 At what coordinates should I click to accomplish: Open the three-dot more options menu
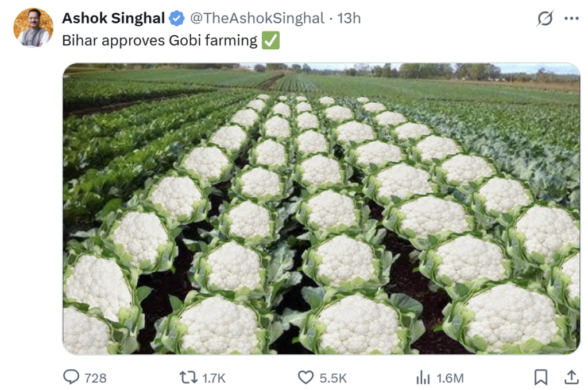[x=571, y=19]
